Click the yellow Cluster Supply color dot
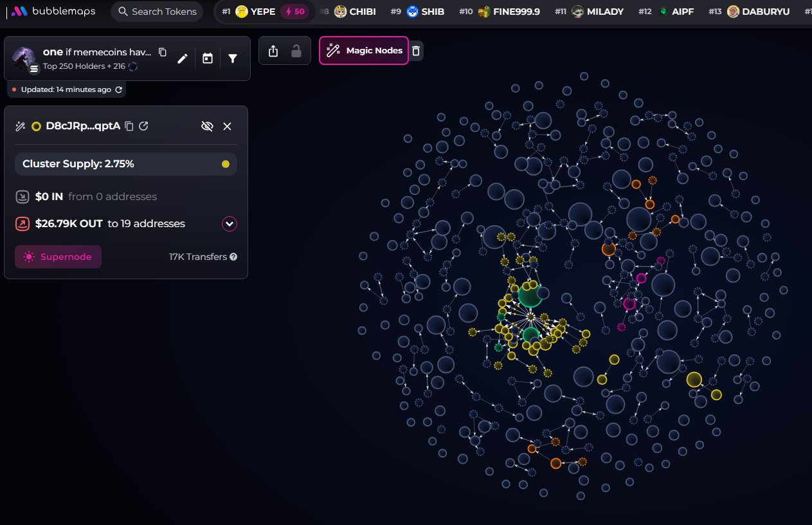Screen dimensions: 812x525 [225, 164]
